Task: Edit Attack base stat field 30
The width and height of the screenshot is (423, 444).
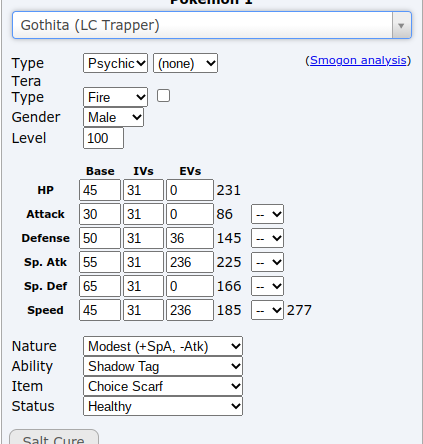Action: (x=100, y=214)
